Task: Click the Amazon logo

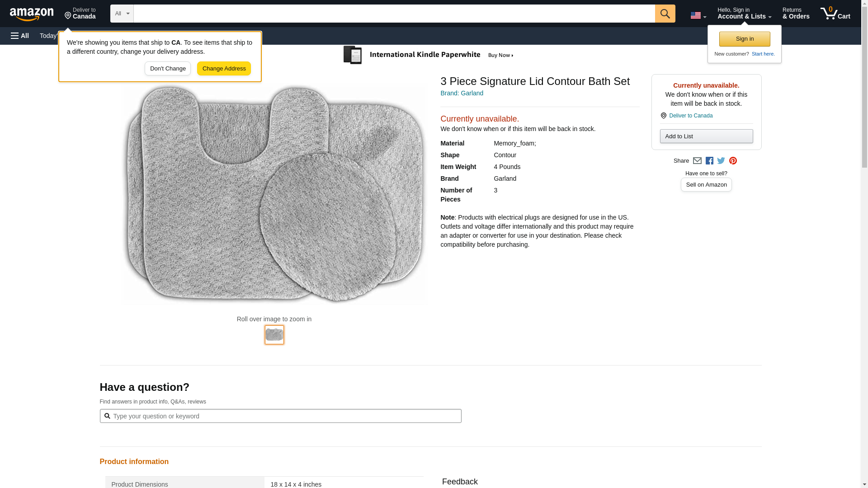Action: click(32, 14)
